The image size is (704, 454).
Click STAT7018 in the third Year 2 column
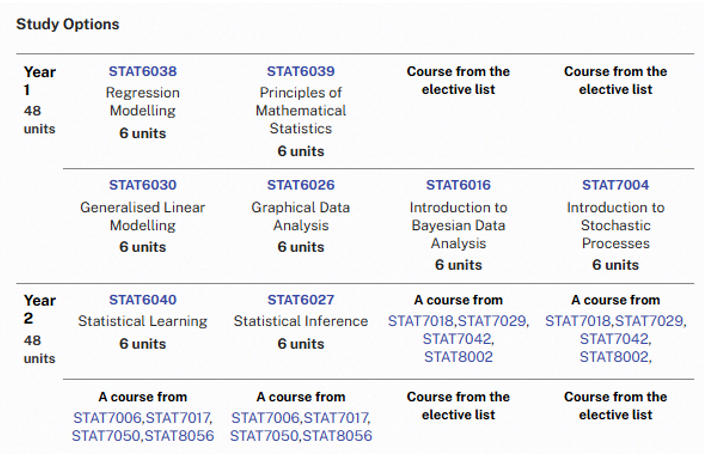point(421,321)
